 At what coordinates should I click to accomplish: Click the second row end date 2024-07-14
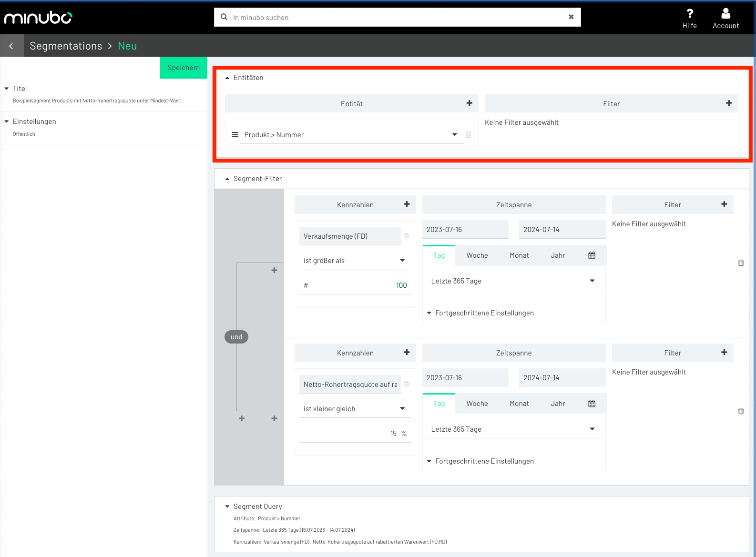[x=562, y=378]
